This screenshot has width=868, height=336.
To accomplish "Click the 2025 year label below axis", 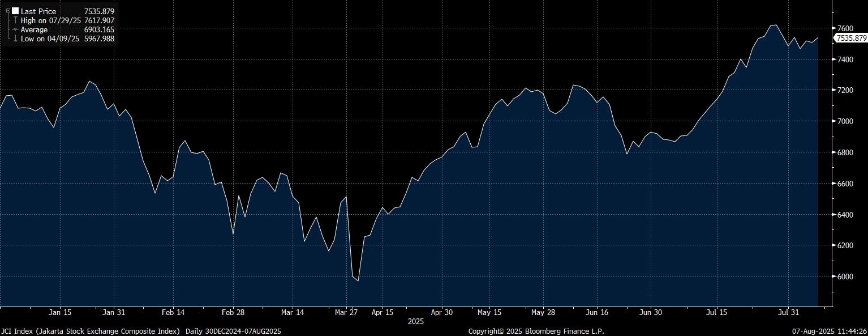I will coord(416,321).
